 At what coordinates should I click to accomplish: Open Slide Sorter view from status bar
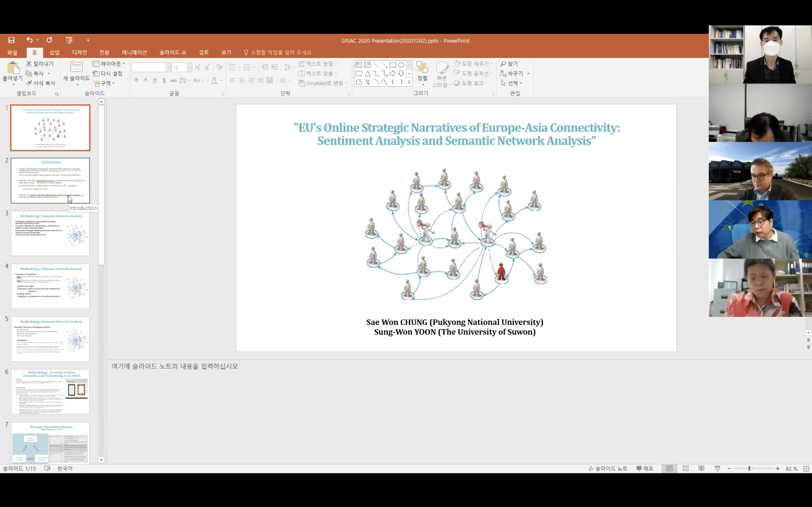[x=685, y=468]
